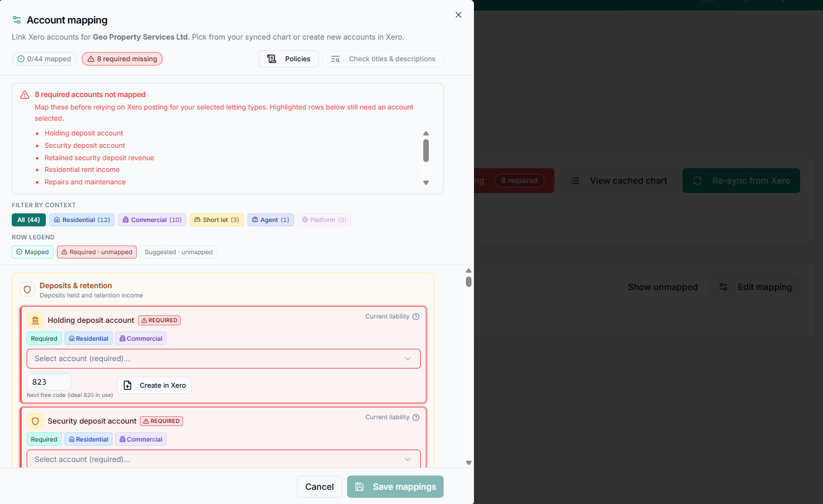The image size is (823, 504).
Task: Click Create in Xero button
Action: [x=155, y=385]
